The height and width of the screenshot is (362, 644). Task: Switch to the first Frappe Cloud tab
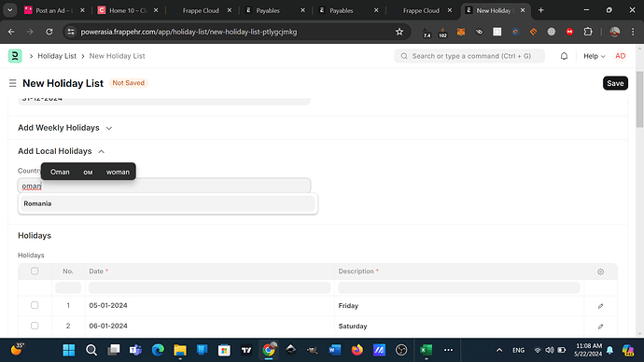pos(201,10)
